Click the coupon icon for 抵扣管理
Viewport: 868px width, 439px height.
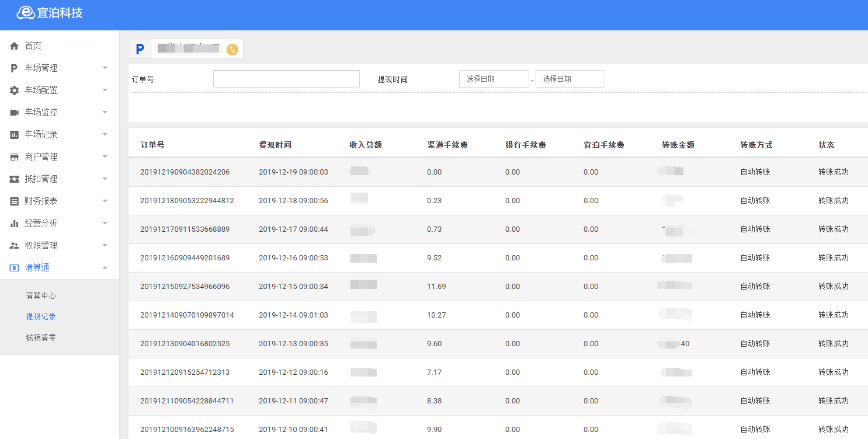(x=15, y=179)
